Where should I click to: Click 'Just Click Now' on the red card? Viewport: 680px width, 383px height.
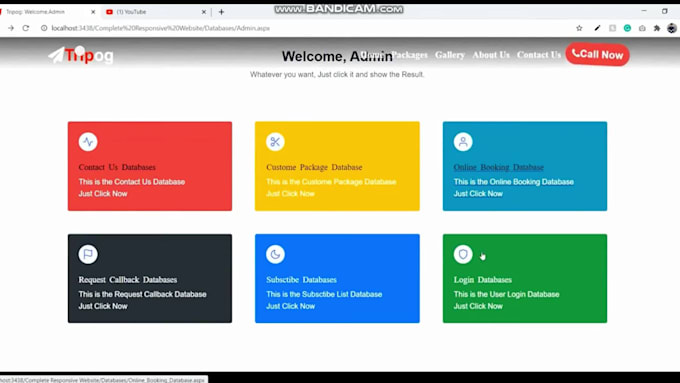pyautogui.click(x=103, y=194)
